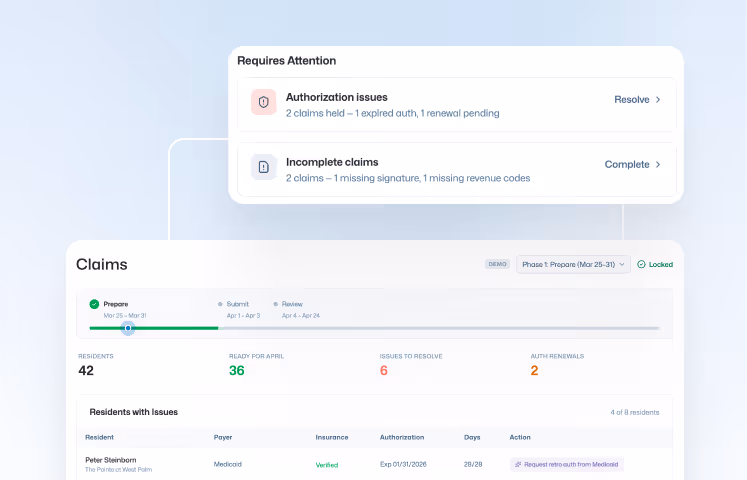Click the DEMO badge
This screenshot has width=747, height=480.
(497, 264)
